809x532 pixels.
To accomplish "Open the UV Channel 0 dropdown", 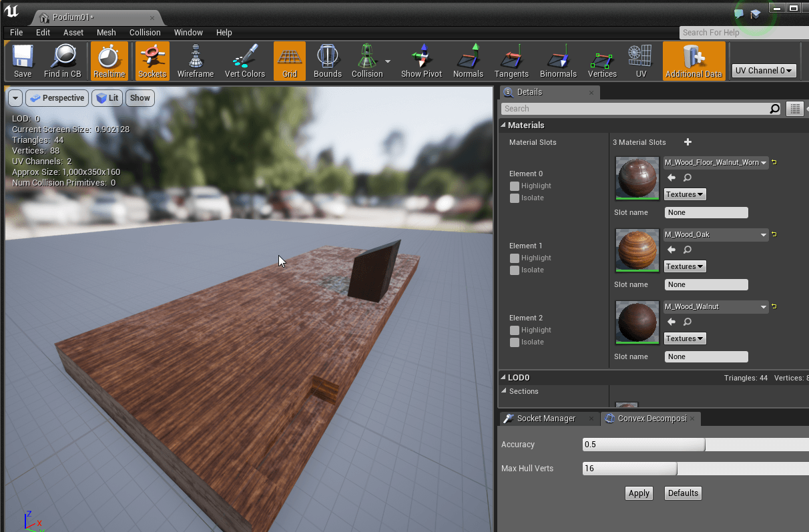I will click(764, 71).
